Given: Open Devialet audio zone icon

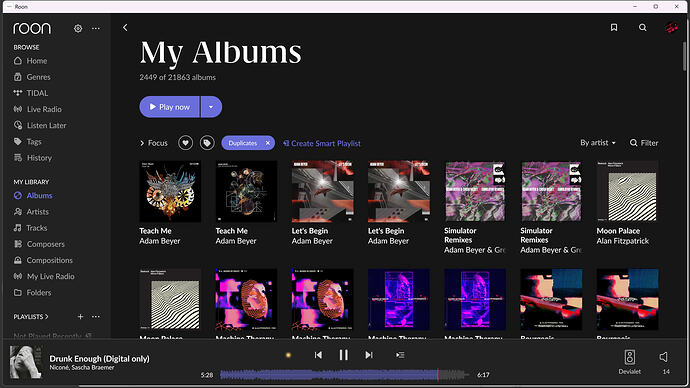Looking at the screenshot, I should pyautogui.click(x=630, y=357).
